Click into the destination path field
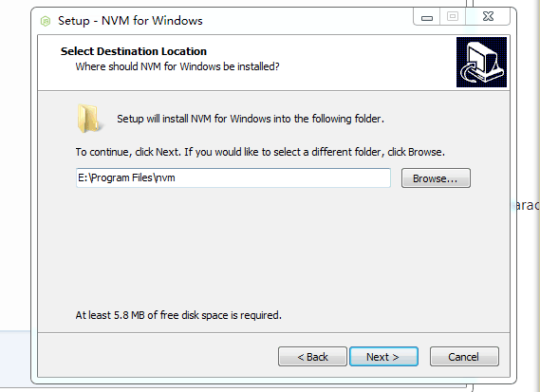The height and width of the screenshot is (392, 540). pyautogui.click(x=233, y=177)
